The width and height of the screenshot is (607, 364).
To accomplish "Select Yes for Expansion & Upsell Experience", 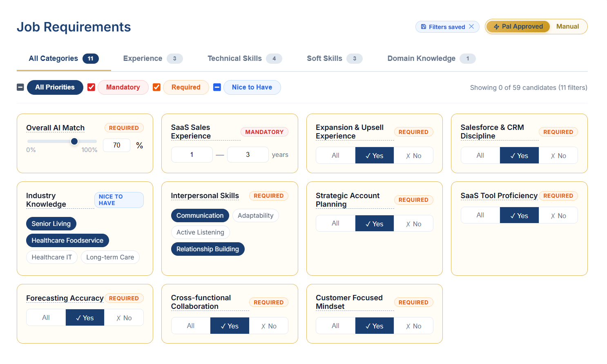I will [375, 155].
